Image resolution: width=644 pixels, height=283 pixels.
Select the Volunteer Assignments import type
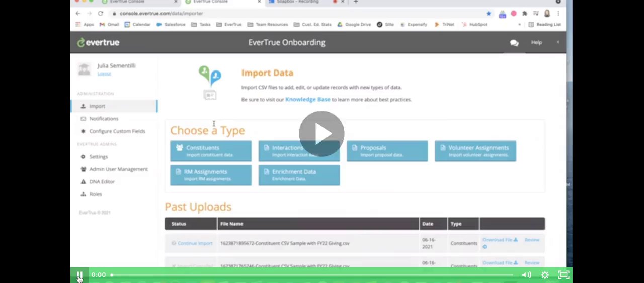coord(475,151)
